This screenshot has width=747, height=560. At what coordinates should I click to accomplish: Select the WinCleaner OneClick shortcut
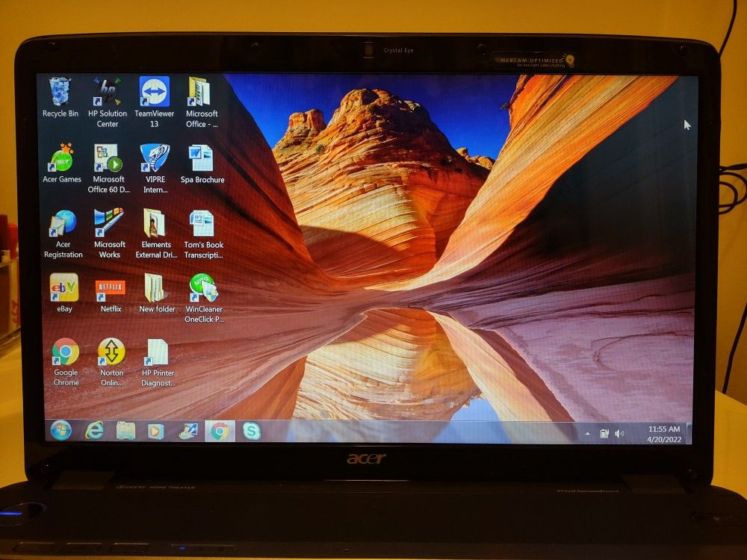coord(203,288)
